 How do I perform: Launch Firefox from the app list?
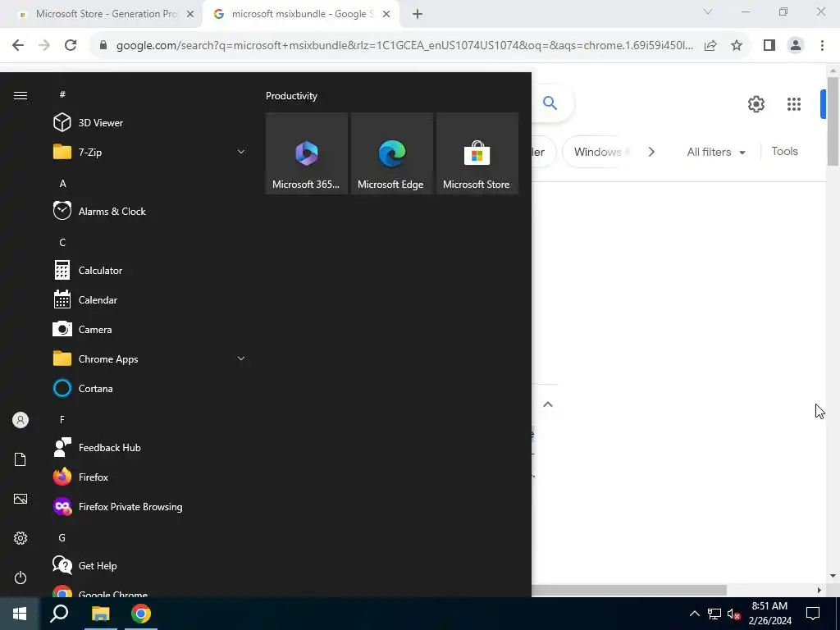click(x=150, y=477)
